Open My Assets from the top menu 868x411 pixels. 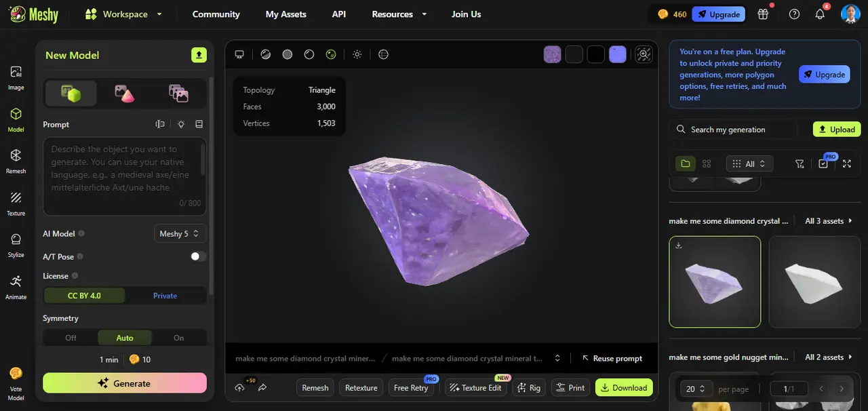tap(285, 14)
